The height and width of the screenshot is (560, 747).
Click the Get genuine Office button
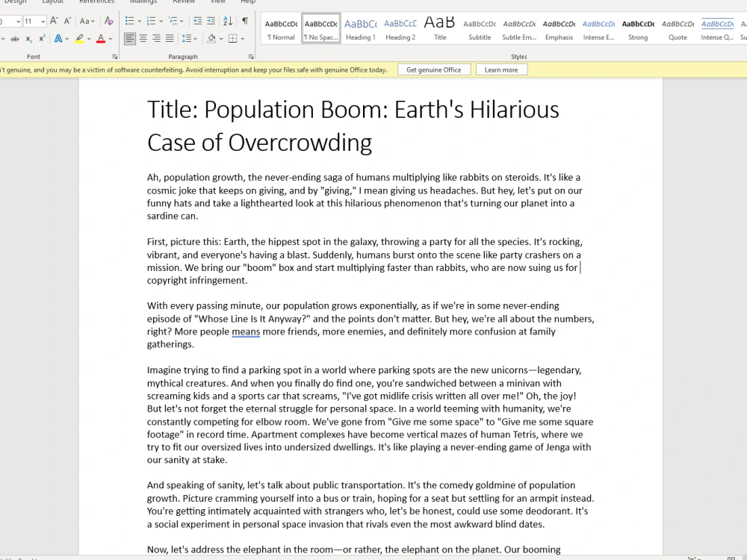point(433,69)
